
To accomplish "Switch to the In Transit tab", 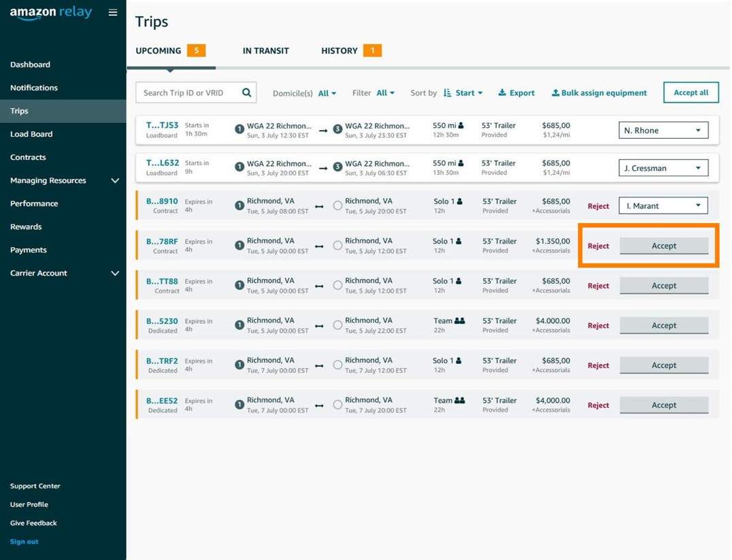I will 265,50.
